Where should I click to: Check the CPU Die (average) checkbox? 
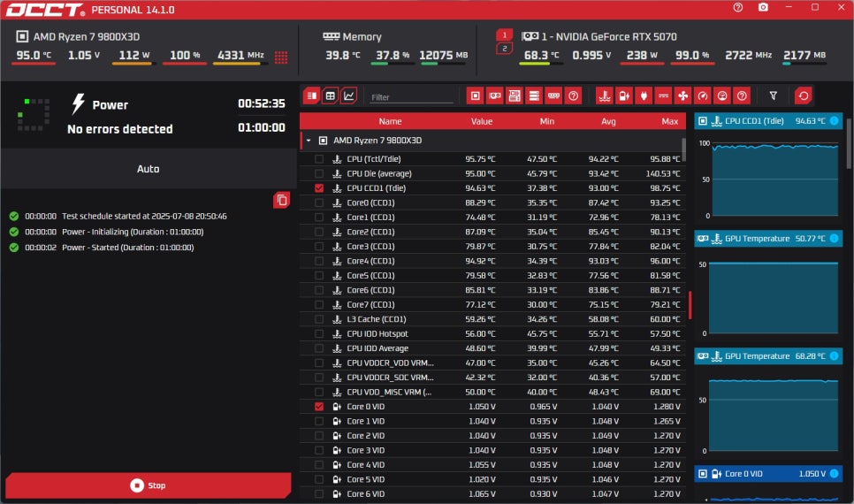(319, 174)
